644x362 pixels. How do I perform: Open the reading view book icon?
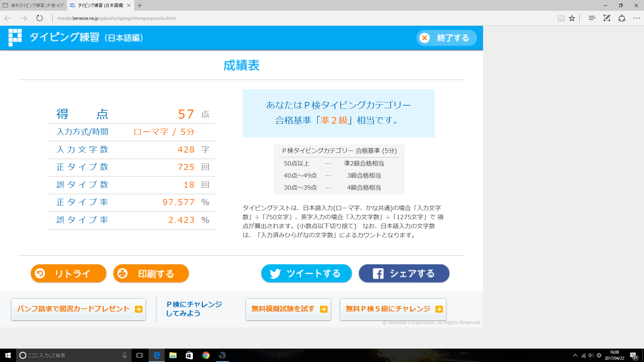(x=561, y=18)
